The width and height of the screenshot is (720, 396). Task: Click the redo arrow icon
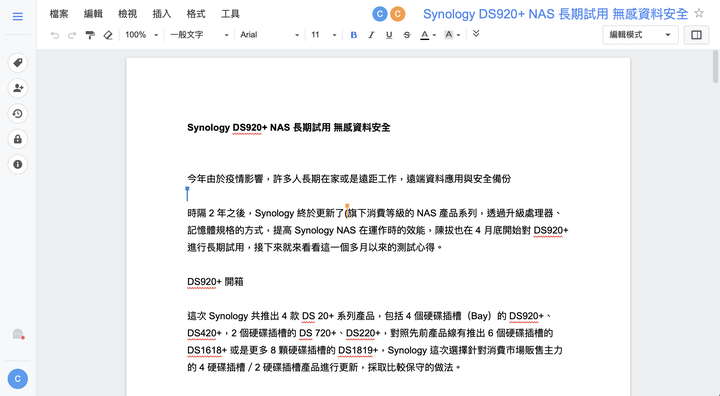(x=72, y=35)
